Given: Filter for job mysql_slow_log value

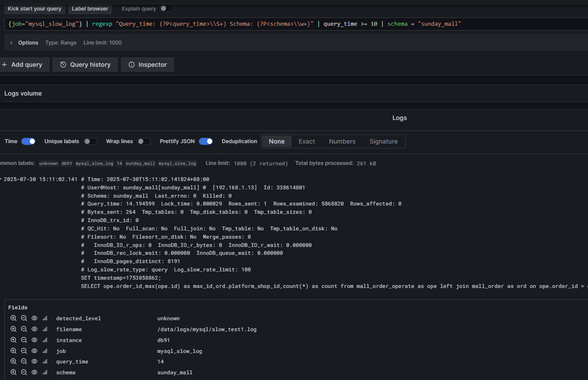Looking at the screenshot, I should (14, 351).
